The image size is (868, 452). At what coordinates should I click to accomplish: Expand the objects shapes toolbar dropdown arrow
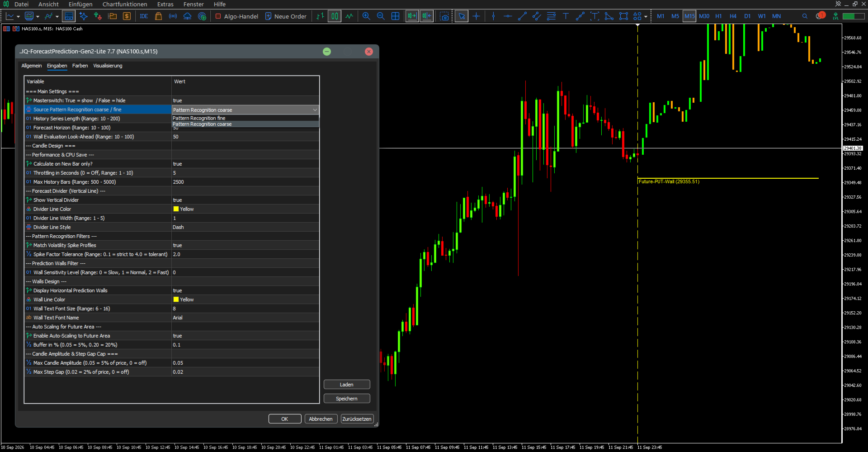(646, 16)
